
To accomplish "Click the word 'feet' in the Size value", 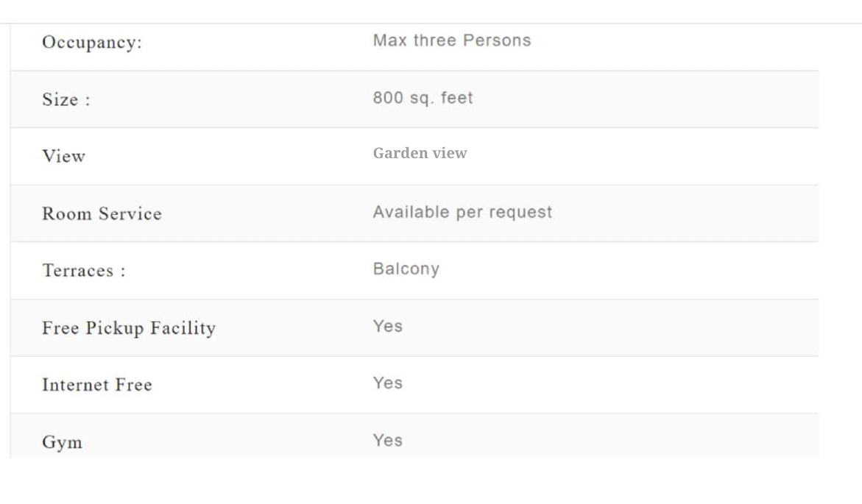I will (x=456, y=98).
